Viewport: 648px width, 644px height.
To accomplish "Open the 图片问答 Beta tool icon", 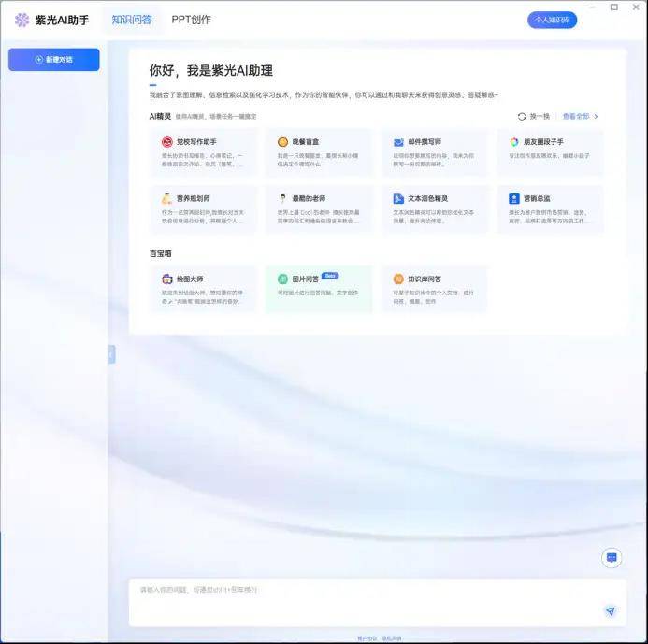I will [282, 279].
